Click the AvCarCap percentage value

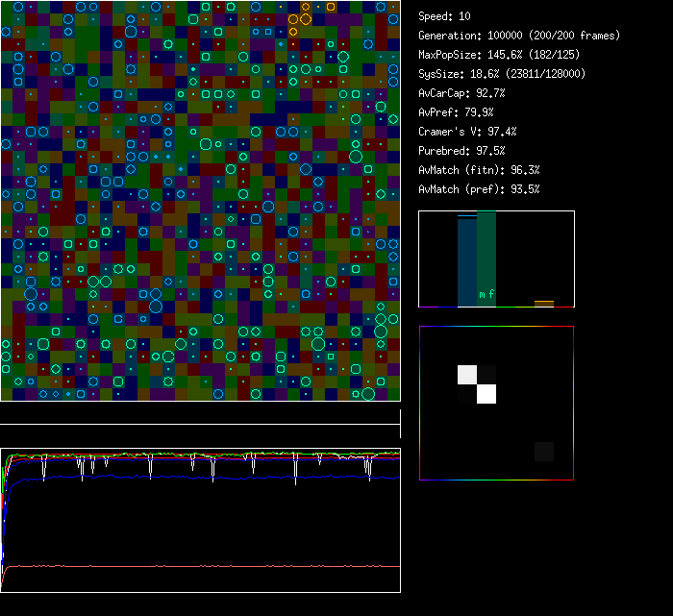tap(490, 93)
